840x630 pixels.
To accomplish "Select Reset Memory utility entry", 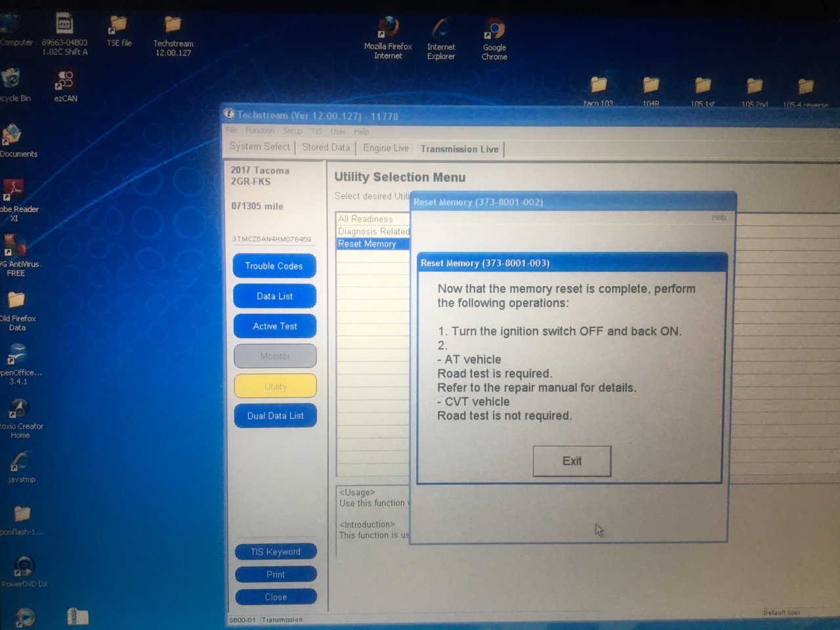I will click(373, 243).
